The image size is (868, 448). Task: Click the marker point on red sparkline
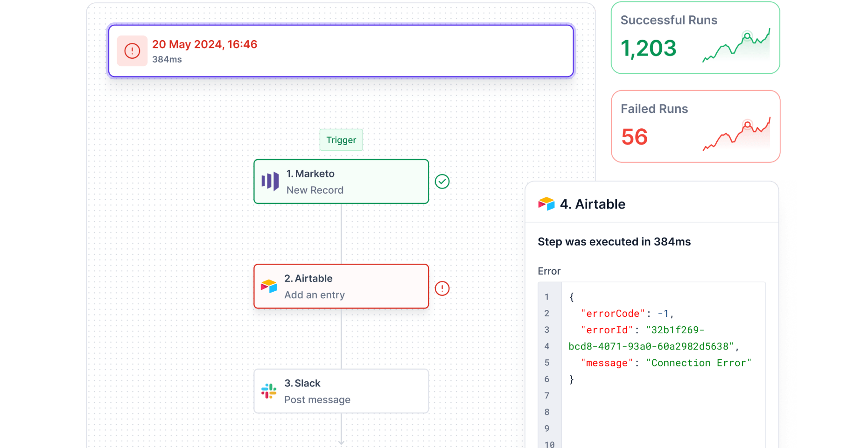[x=748, y=125]
